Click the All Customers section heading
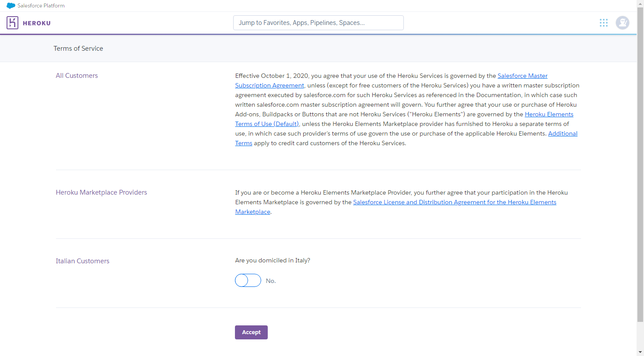The width and height of the screenshot is (644, 356). pyautogui.click(x=77, y=76)
